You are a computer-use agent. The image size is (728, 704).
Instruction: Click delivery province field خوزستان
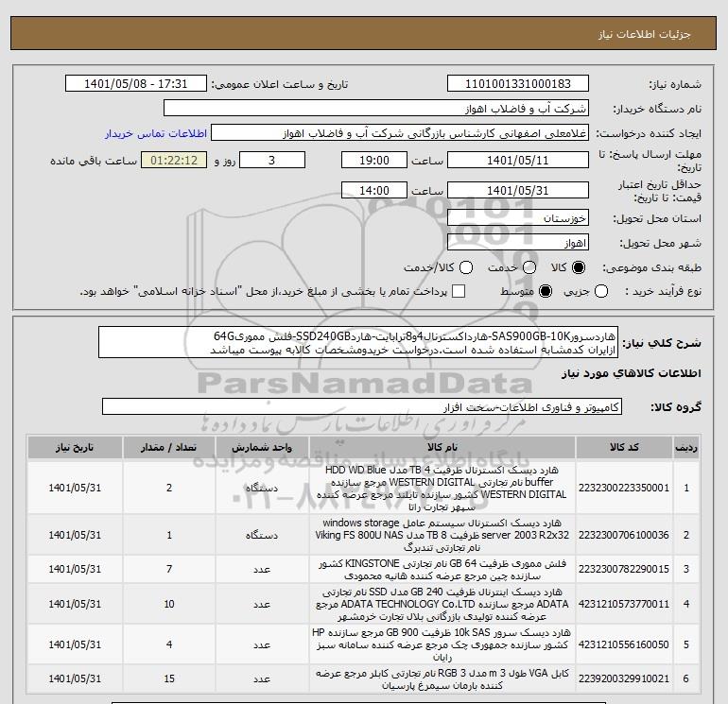tap(518, 218)
